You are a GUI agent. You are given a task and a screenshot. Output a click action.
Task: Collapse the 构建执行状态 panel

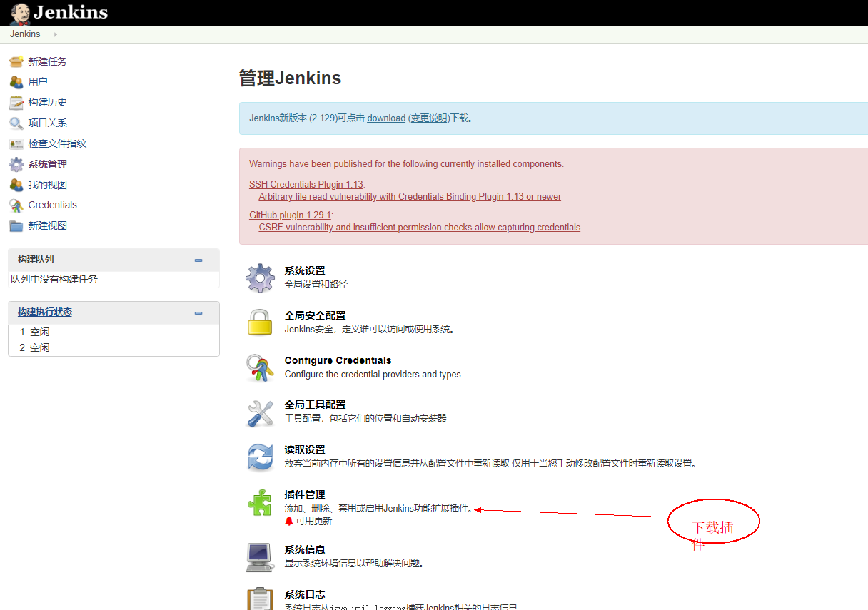[x=198, y=312]
